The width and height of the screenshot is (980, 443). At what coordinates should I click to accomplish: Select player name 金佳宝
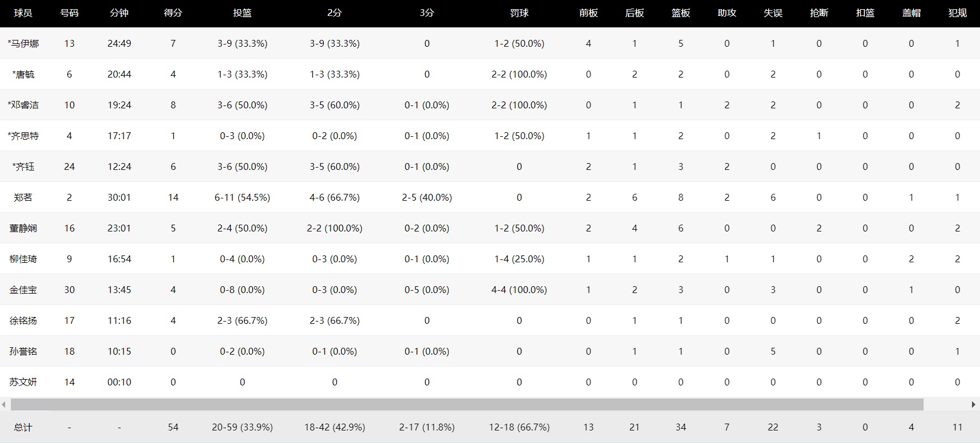(23, 290)
